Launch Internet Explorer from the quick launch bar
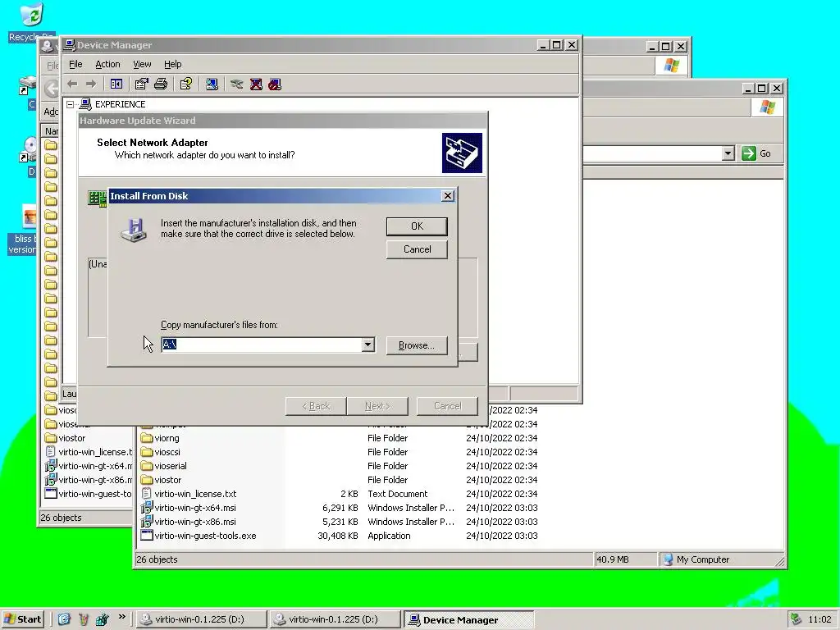Image resolution: width=840 pixels, height=630 pixels. (x=64, y=619)
